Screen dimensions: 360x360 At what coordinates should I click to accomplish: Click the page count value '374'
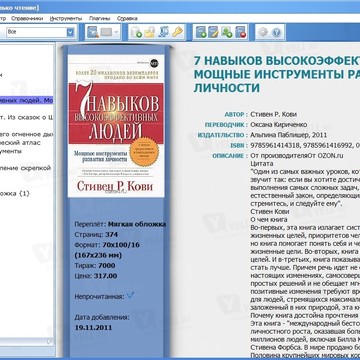tap(111, 234)
